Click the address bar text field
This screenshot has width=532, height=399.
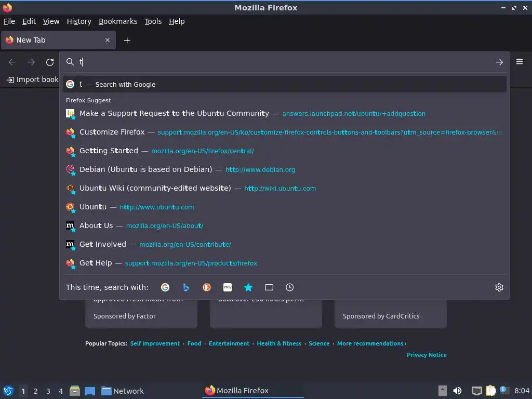[285, 62]
